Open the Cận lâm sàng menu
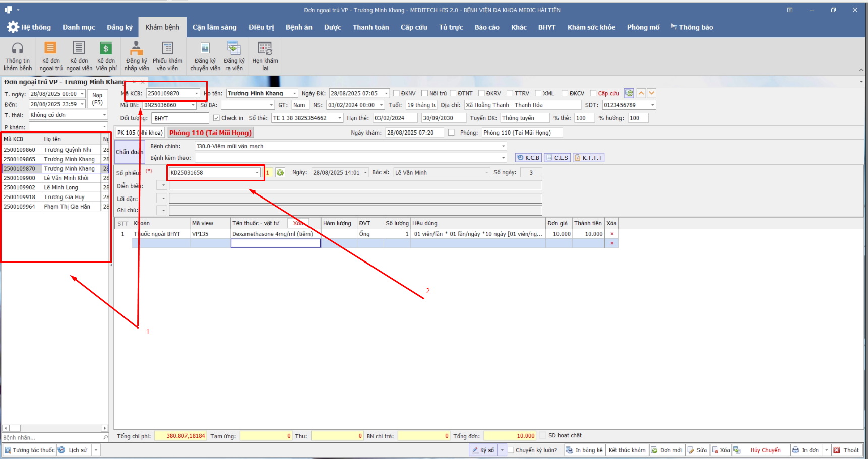Image resolution: width=868 pixels, height=459 pixels. click(214, 27)
